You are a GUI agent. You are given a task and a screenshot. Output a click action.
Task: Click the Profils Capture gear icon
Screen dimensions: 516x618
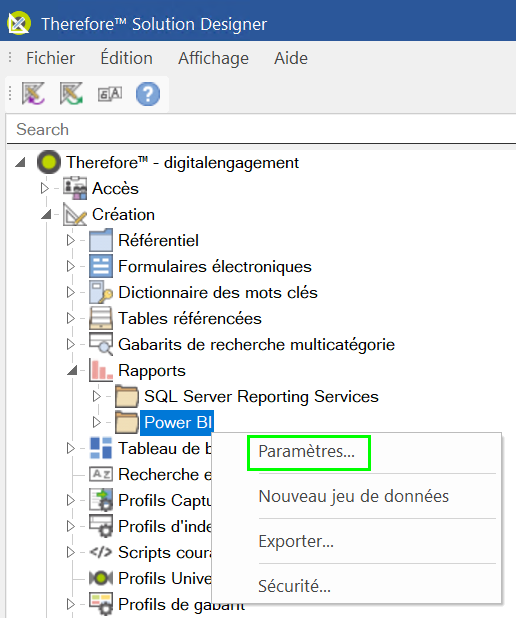pyautogui.click(x=101, y=500)
